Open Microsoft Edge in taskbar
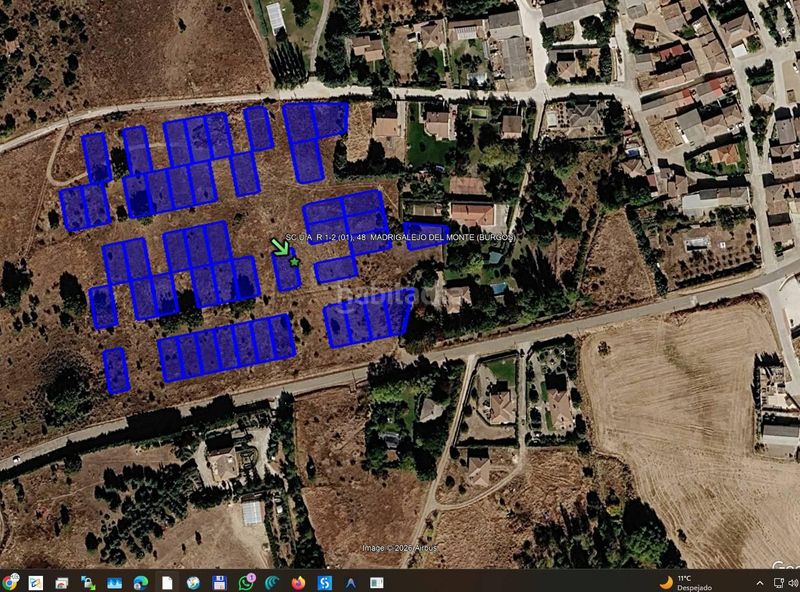 141,582
